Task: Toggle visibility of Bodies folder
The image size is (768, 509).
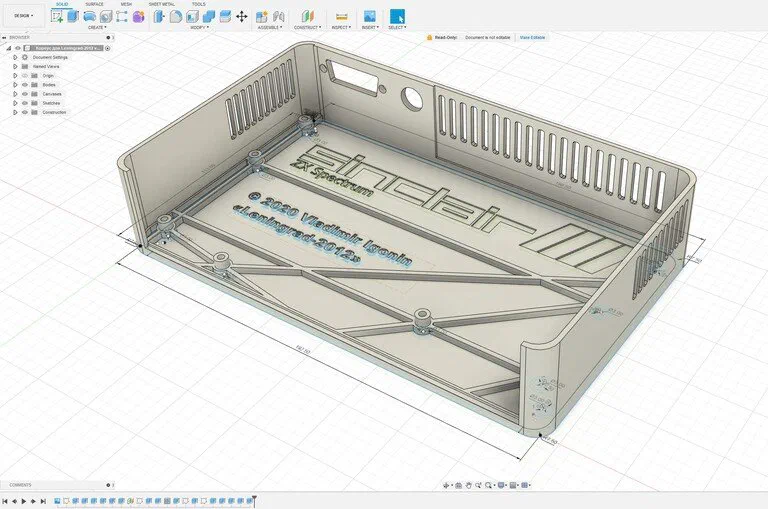Action: [x=25, y=85]
